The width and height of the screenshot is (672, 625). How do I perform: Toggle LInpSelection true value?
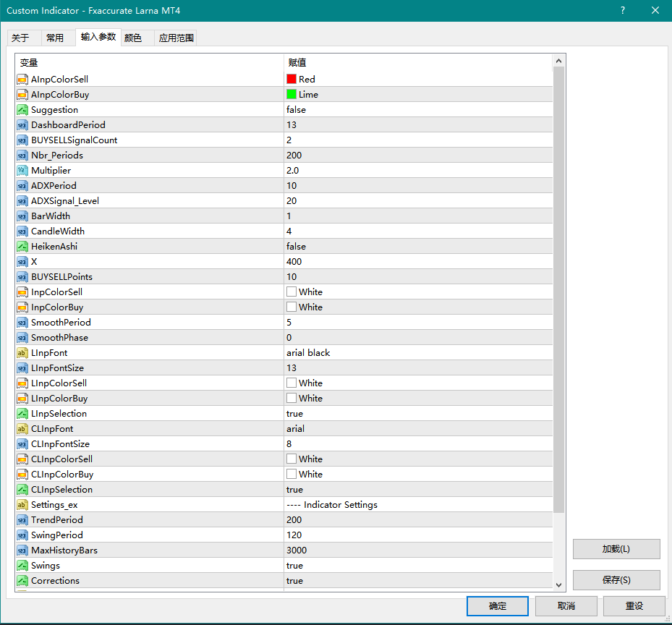pyautogui.click(x=294, y=414)
